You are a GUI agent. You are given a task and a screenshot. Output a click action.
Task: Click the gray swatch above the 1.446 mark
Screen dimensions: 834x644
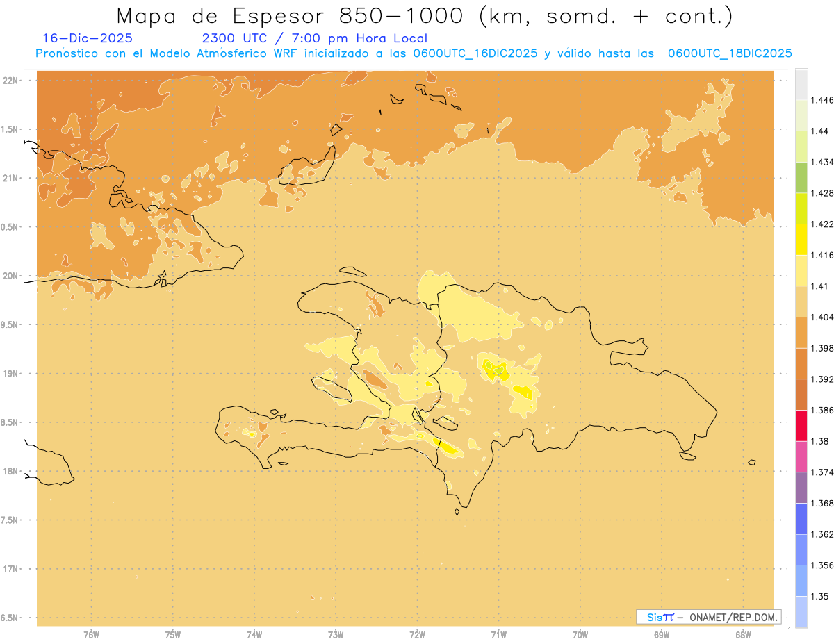801,84
